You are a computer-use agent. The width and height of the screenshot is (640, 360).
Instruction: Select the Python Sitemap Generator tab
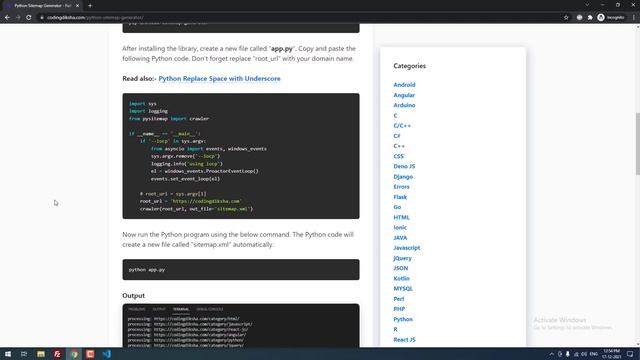tap(41, 6)
